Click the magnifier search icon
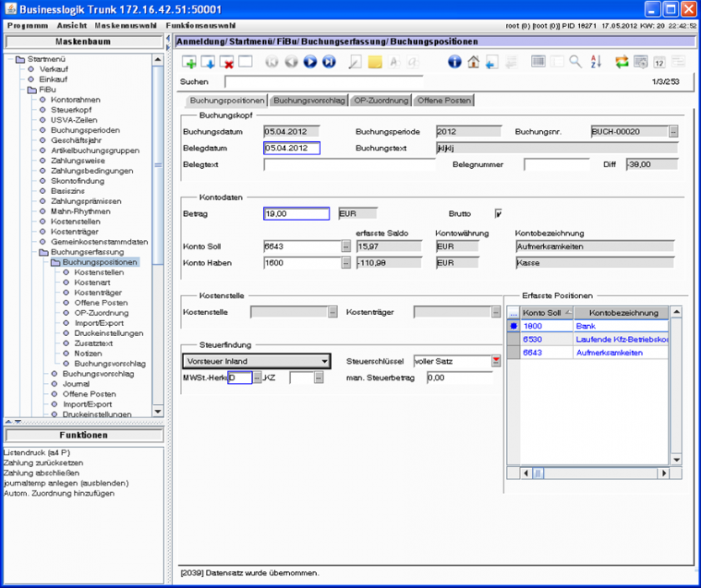The image size is (701, 588). click(575, 62)
